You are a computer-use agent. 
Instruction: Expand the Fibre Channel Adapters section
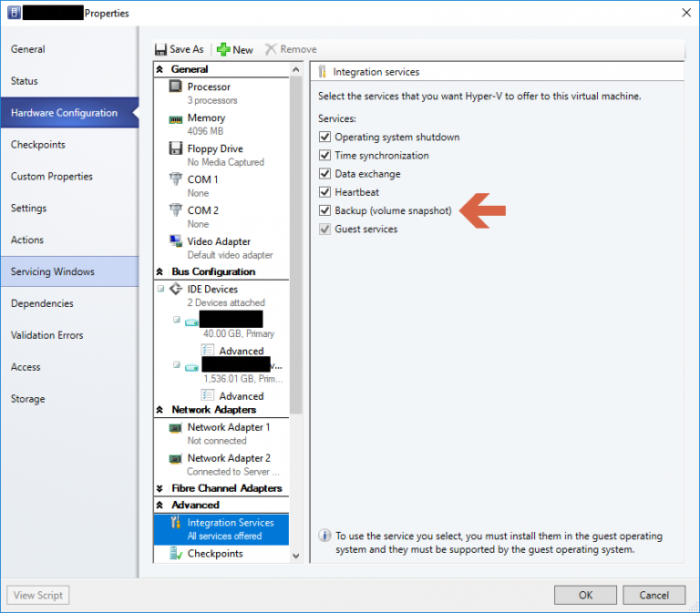(x=160, y=488)
